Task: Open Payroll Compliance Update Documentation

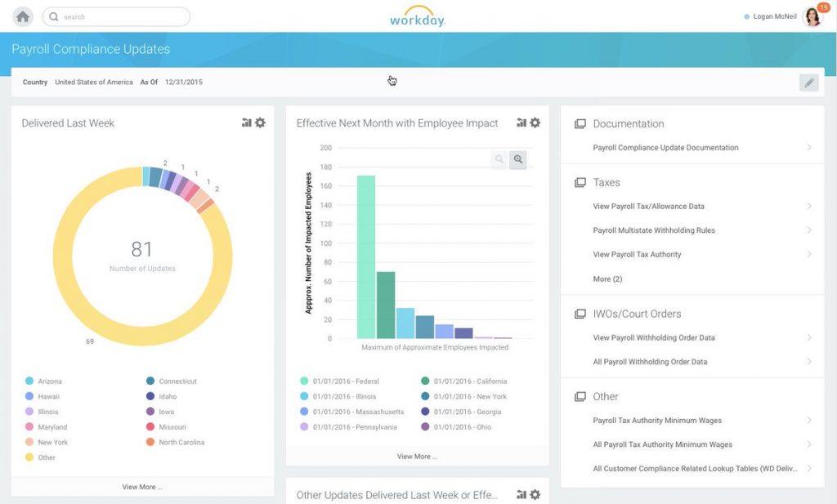Action: pyautogui.click(x=666, y=148)
